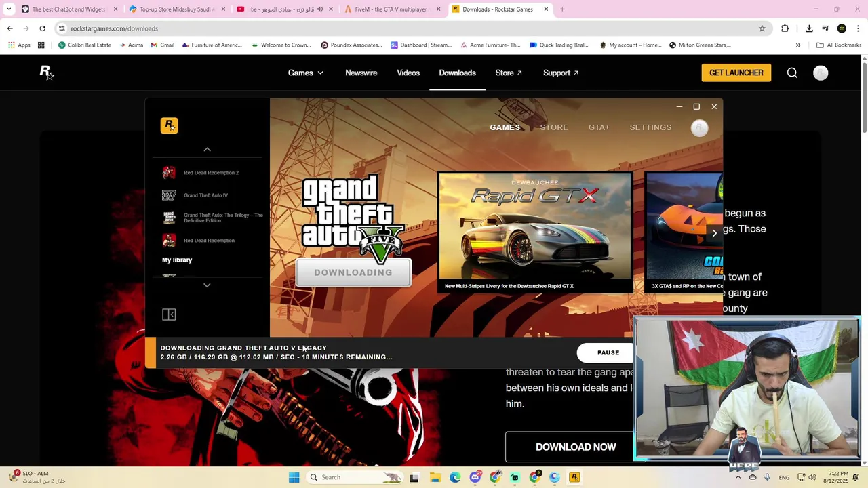Open launcher profile avatar
This screenshot has width=868, height=488.
click(699, 128)
